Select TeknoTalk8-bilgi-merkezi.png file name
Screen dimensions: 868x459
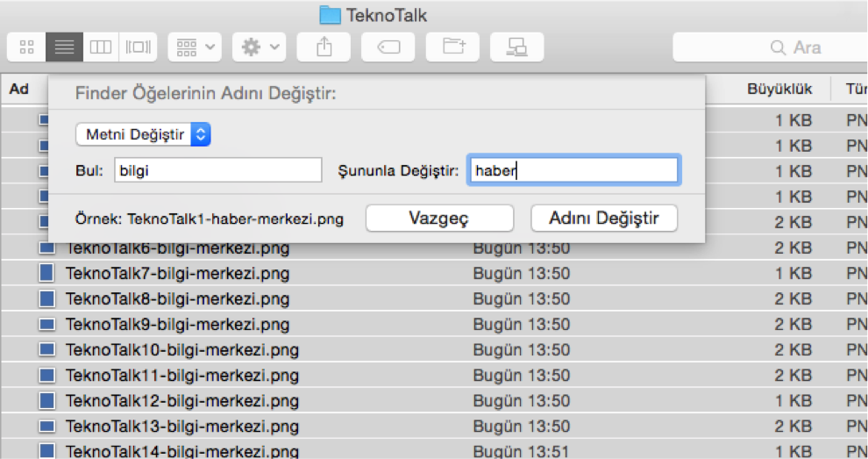click(x=177, y=298)
